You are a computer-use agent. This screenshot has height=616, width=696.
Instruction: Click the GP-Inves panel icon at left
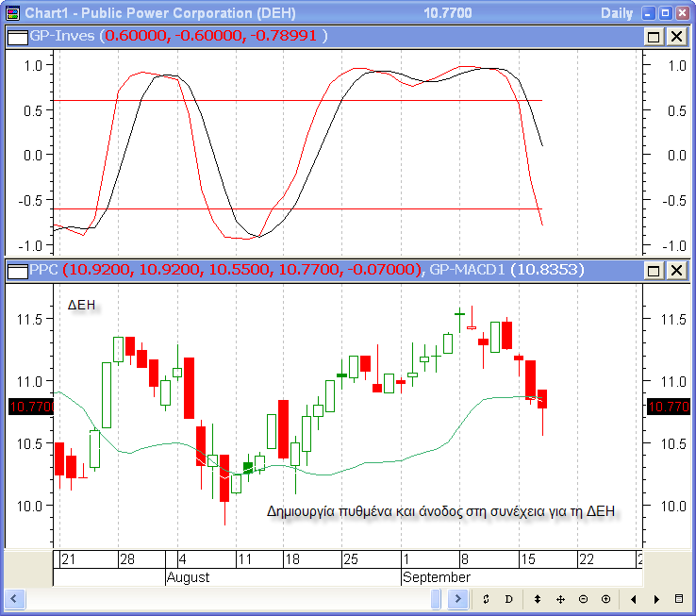pos(17,36)
